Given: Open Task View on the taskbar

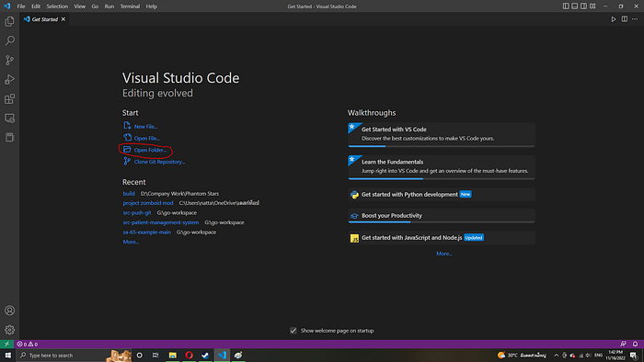Looking at the screenshot, I should pos(155,355).
